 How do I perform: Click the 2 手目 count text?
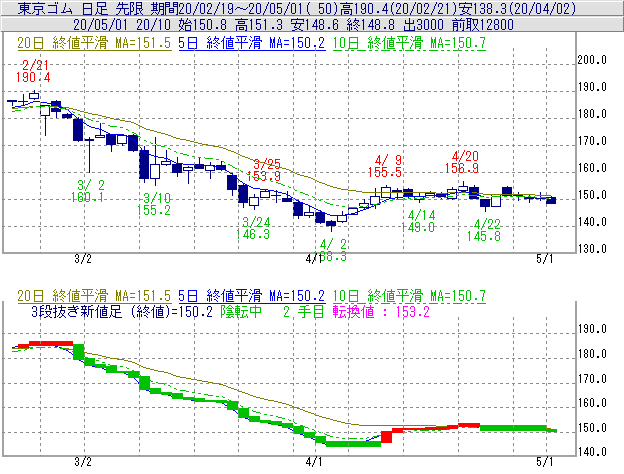point(304,312)
